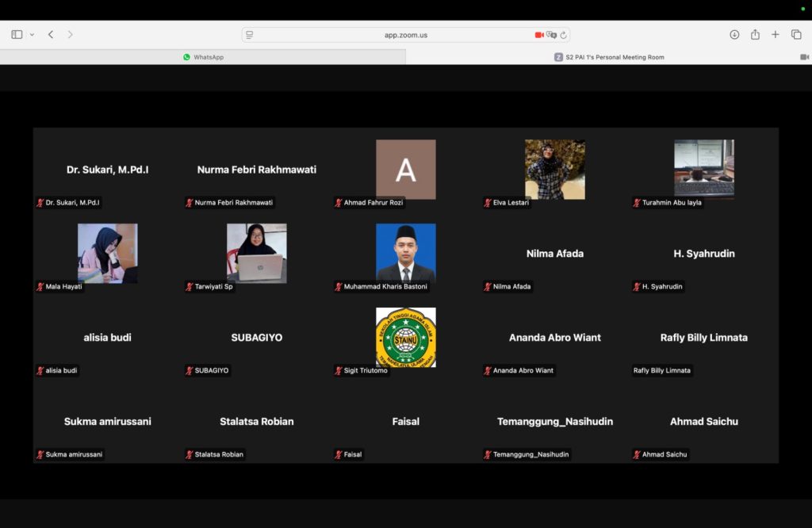Open the Share menu in the toolbar
Viewport: 812px width, 528px height.
click(755, 35)
